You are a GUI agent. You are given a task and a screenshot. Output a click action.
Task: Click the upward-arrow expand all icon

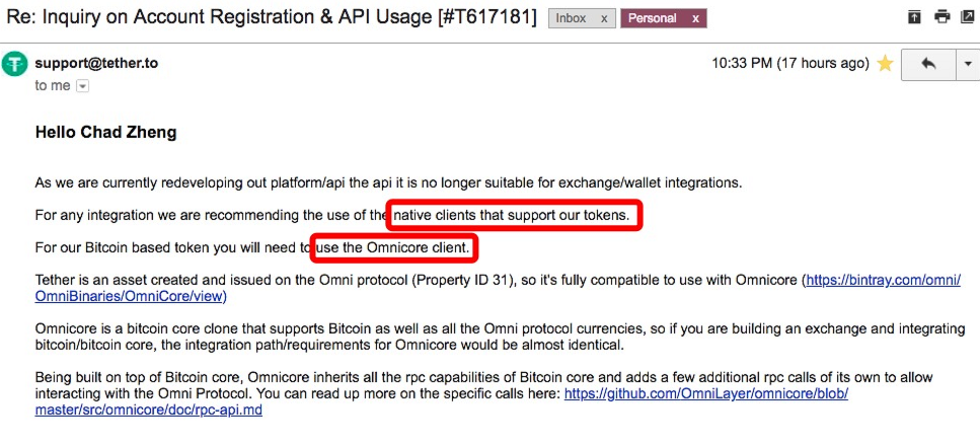coord(914,17)
